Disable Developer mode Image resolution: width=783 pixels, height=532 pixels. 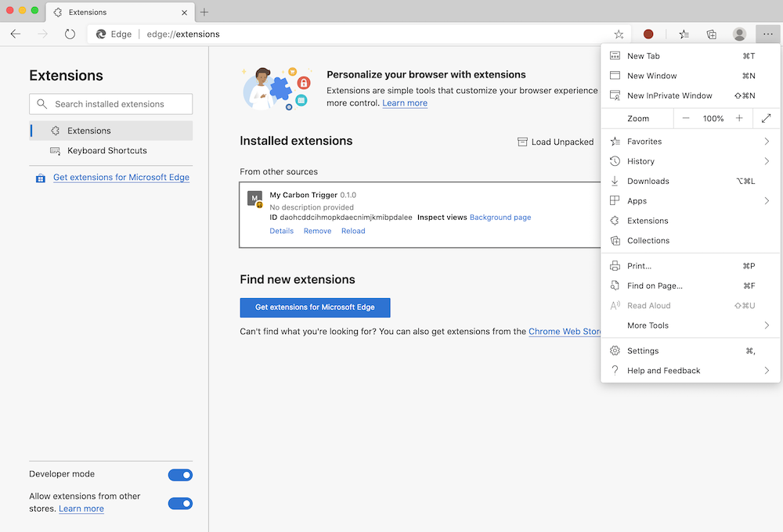(x=180, y=475)
